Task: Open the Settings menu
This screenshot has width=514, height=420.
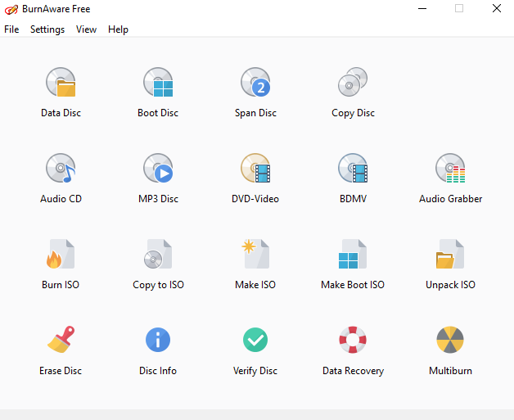Action: (47, 29)
